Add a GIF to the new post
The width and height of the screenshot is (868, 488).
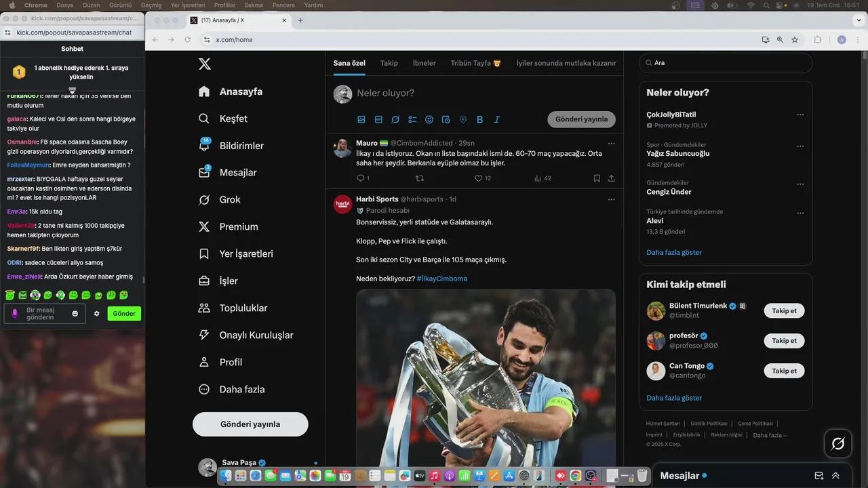tap(378, 119)
